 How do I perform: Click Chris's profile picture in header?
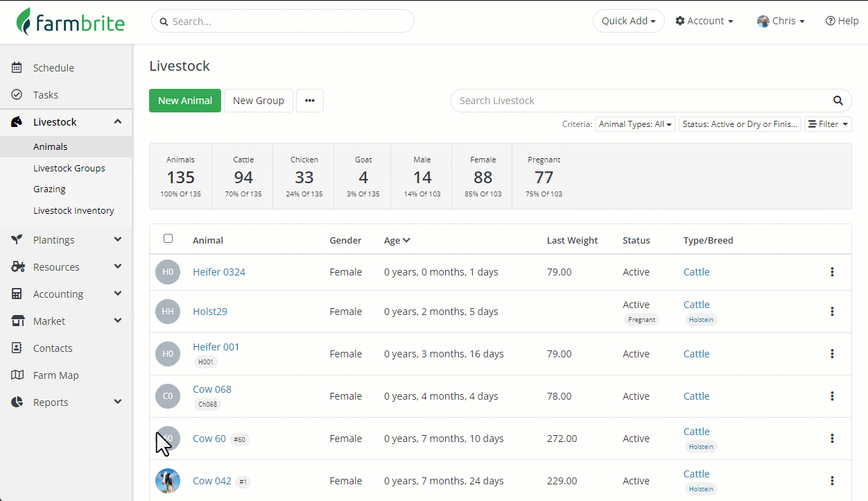coord(763,22)
